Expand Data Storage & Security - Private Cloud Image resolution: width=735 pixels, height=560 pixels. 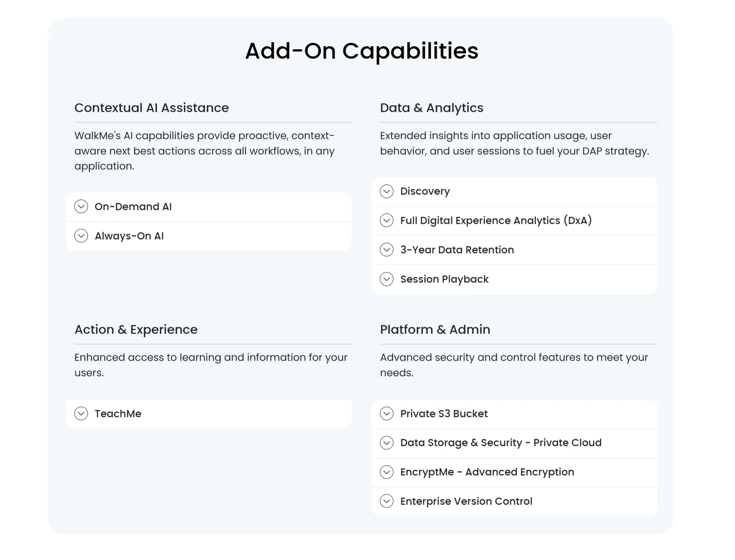coord(501,443)
